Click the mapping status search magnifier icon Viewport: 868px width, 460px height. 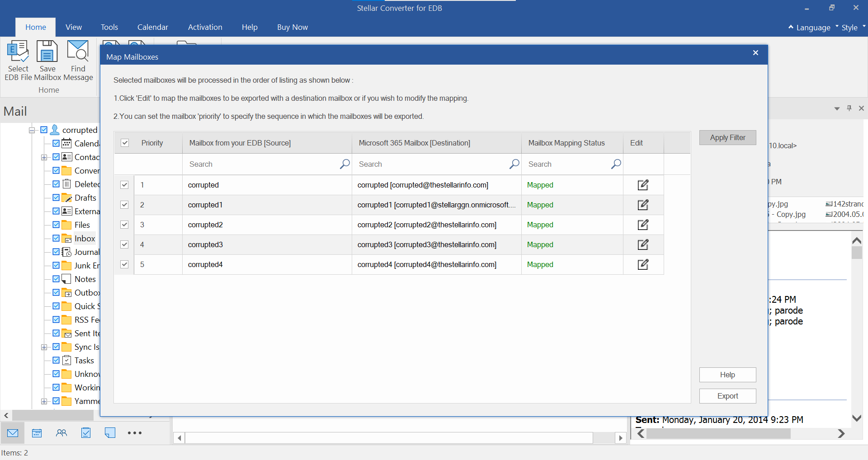point(616,164)
